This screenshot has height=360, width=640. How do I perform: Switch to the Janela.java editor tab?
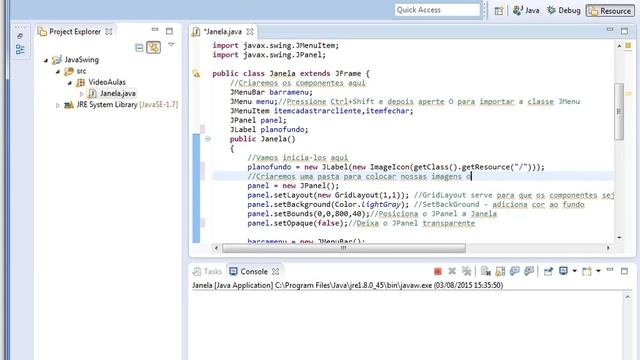click(x=223, y=31)
